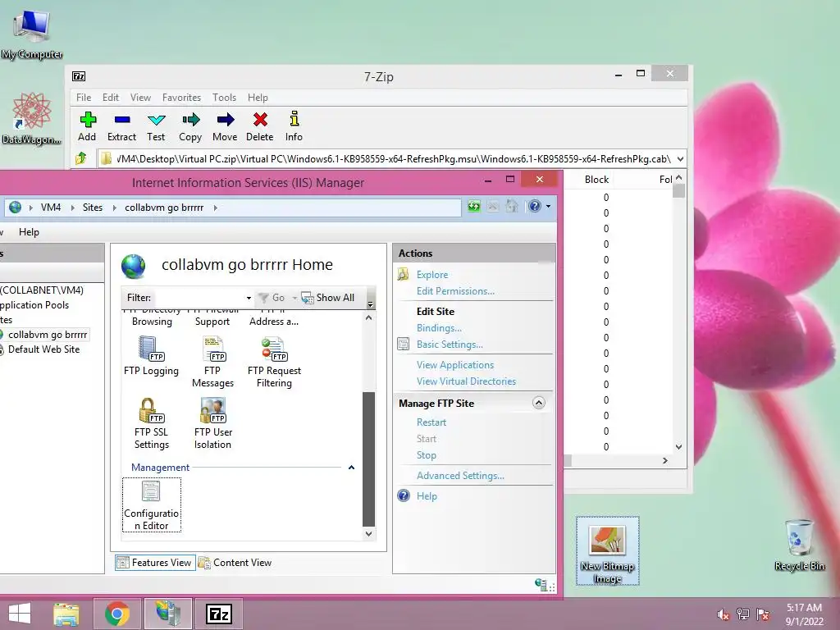This screenshot has width=840, height=630.
Task: Open Edit menu in 7-Zip
Action: pyautogui.click(x=111, y=98)
